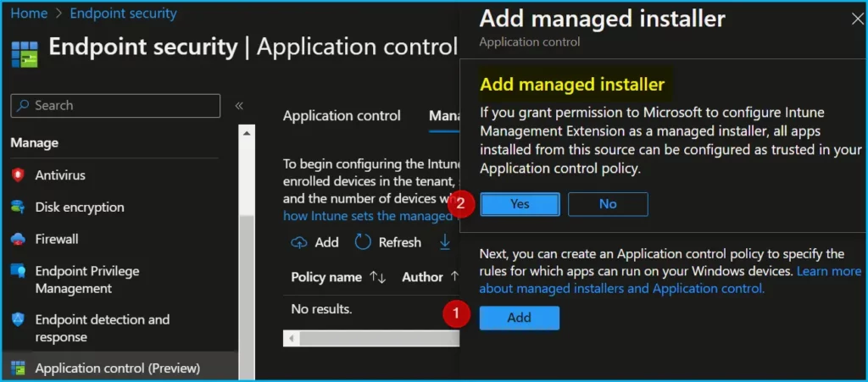Click the table horizontal scrollbar left arrow
Image resolution: width=868 pixels, height=382 pixels.
[292, 338]
